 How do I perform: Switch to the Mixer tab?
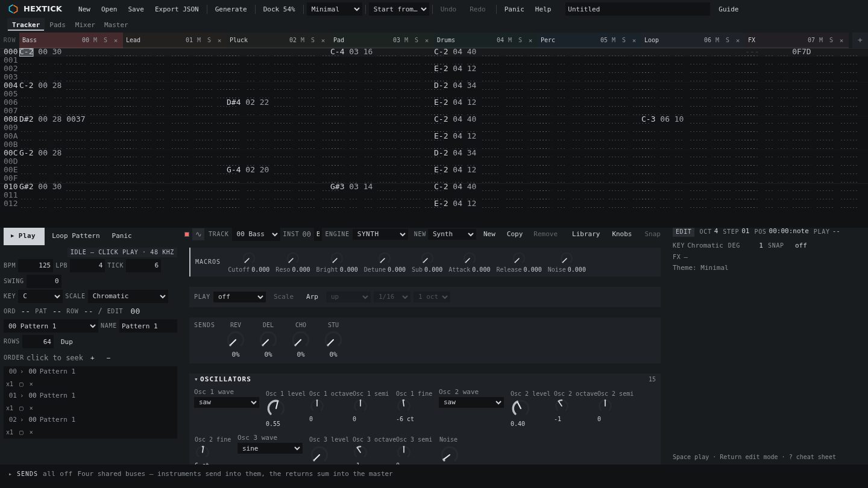[x=85, y=25]
